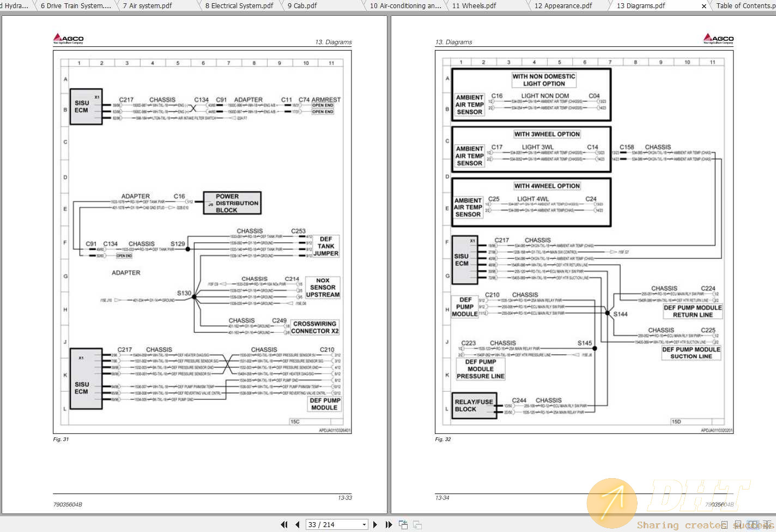Screen dimensions: 776x532
Task: Click the top-left SISU ECM block
Action: coord(86,107)
